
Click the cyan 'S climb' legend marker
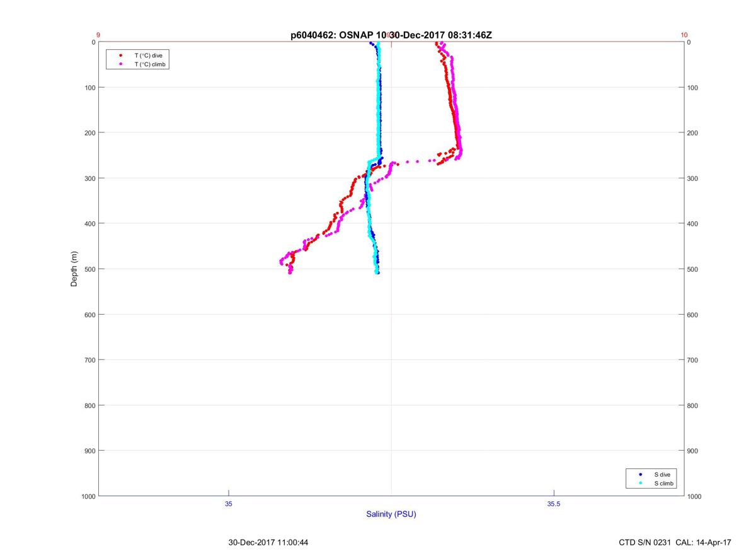pos(641,484)
